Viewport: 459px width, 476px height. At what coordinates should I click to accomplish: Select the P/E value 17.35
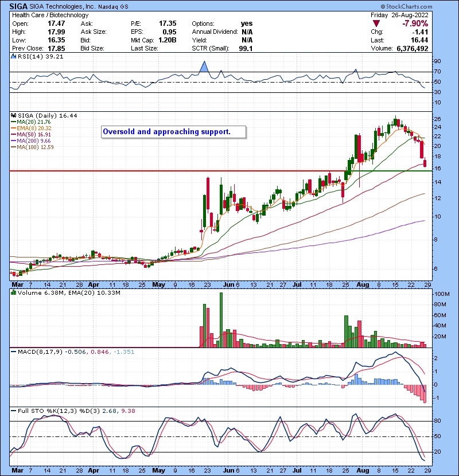(x=168, y=24)
